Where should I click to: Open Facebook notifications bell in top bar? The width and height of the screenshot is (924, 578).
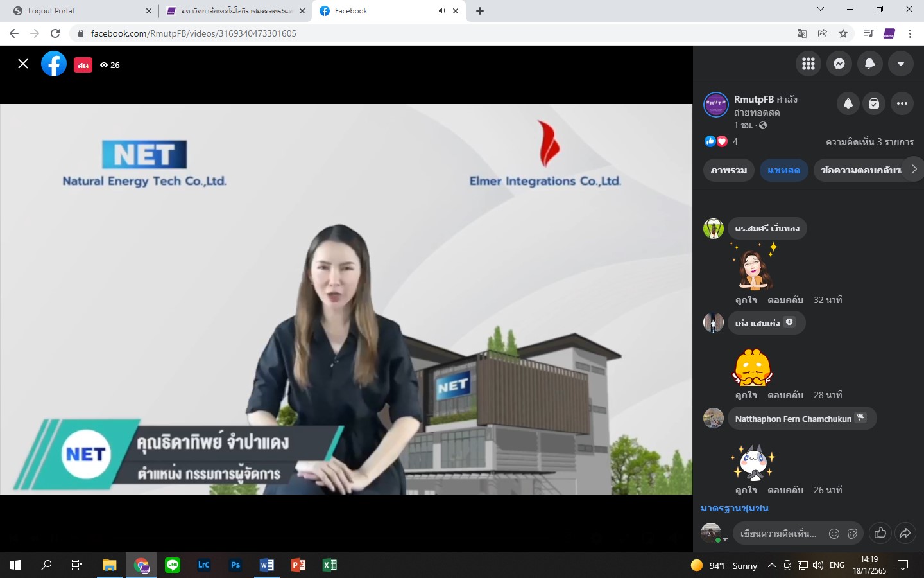pyautogui.click(x=869, y=64)
